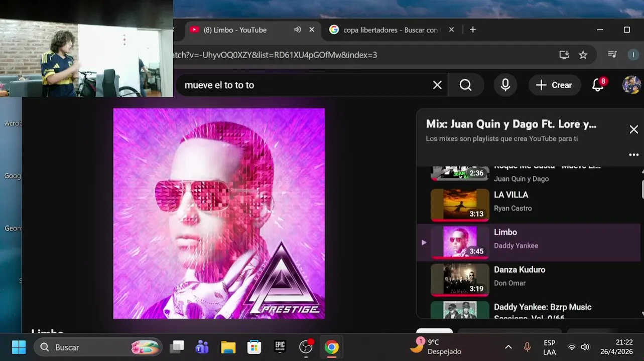Close the copa libertadores tab
The height and width of the screenshot is (361, 644).
(x=451, y=30)
